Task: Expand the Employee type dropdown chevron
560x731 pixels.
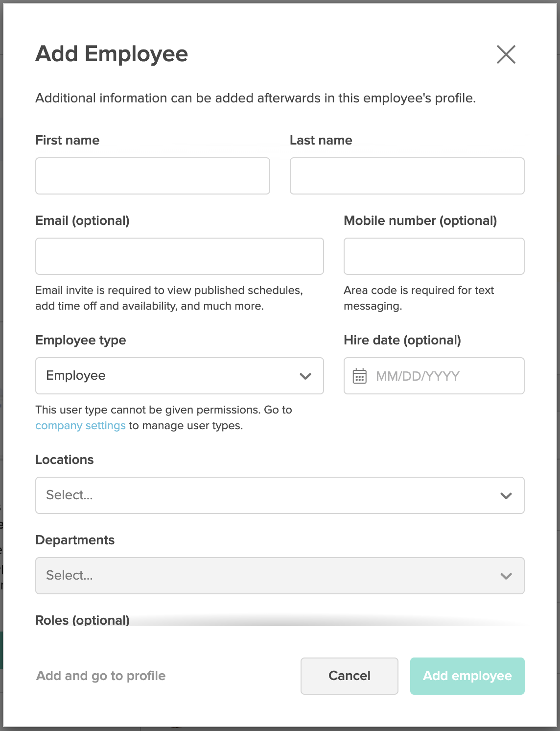Action: pos(305,376)
